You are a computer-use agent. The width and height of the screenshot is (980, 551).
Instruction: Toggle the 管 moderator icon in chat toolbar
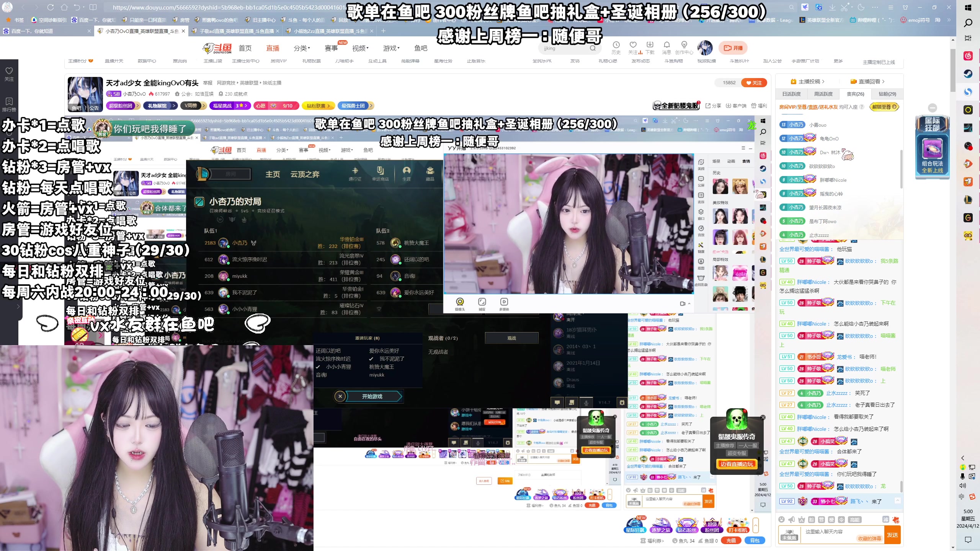click(x=822, y=520)
